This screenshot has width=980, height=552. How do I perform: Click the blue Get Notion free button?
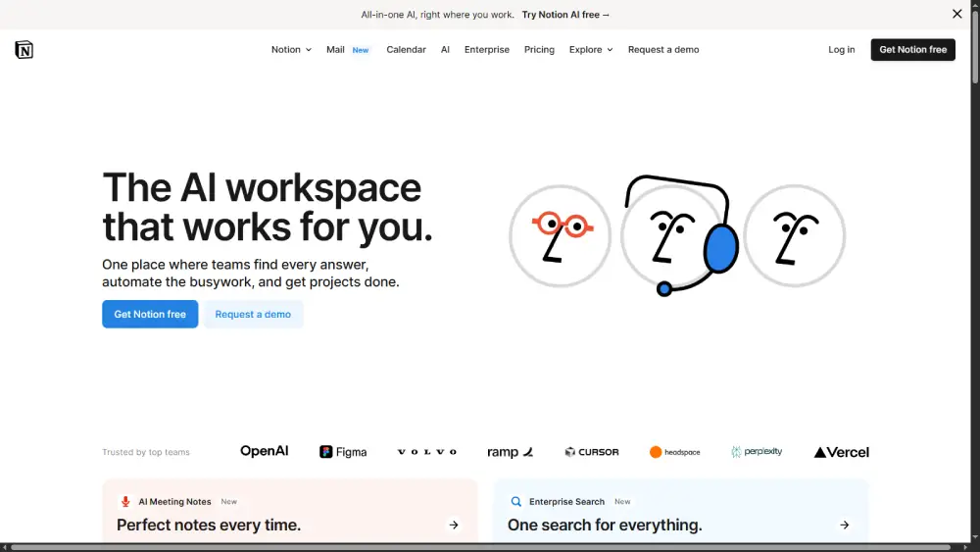click(x=150, y=314)
